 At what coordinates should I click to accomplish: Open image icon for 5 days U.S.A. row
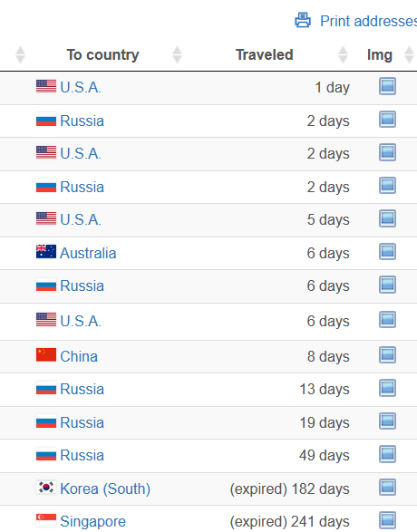pos(387,218)
